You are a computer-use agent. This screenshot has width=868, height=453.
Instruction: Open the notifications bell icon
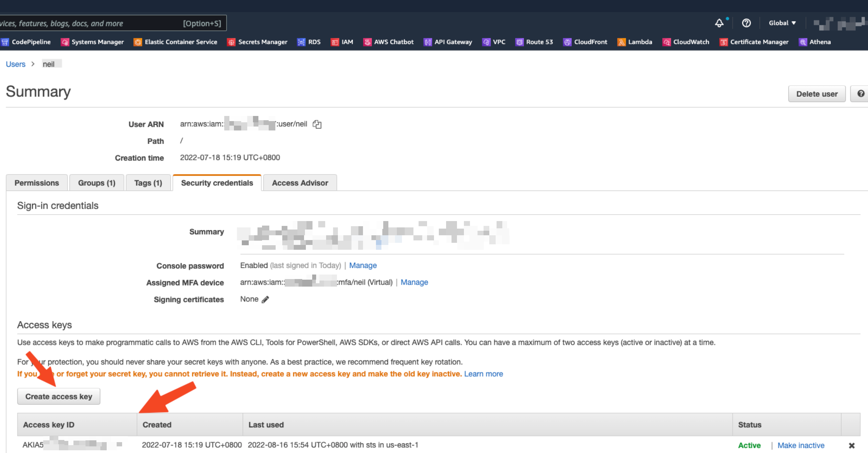(x=719, y=23)
